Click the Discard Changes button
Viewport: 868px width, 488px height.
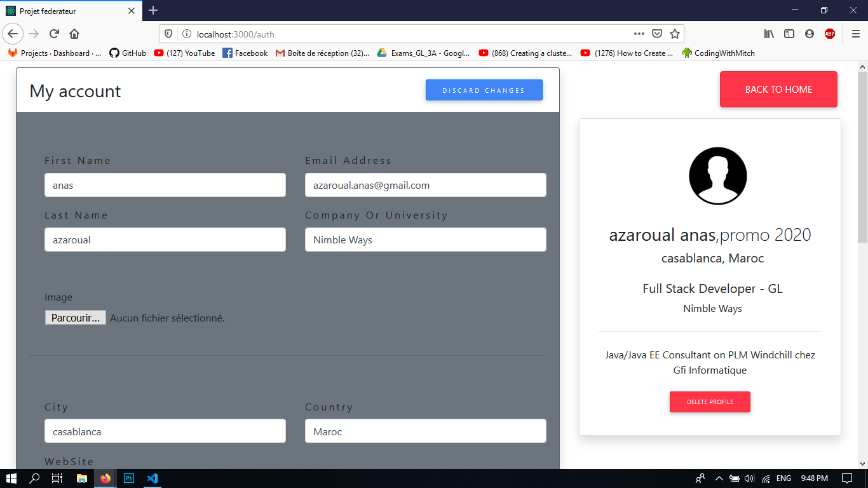[484, 90]
